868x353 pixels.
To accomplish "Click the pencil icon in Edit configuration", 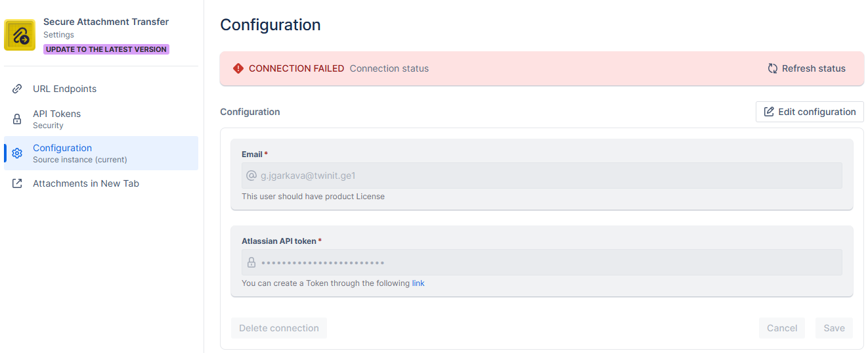I will pos(769,112).
